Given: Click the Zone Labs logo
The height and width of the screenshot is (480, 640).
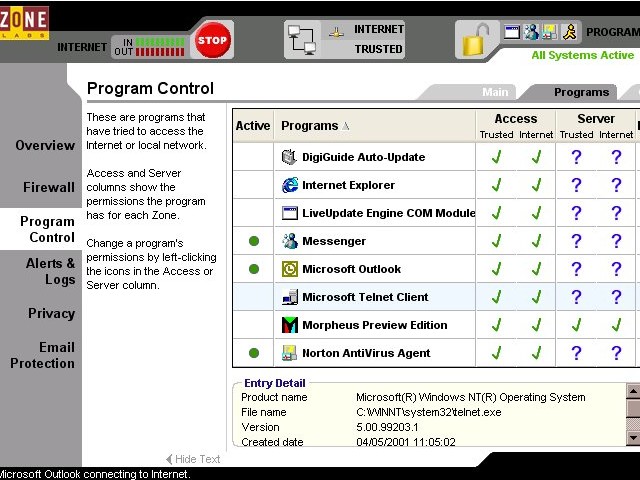Looking at the screenshot, I should click(x=24, y=22).
